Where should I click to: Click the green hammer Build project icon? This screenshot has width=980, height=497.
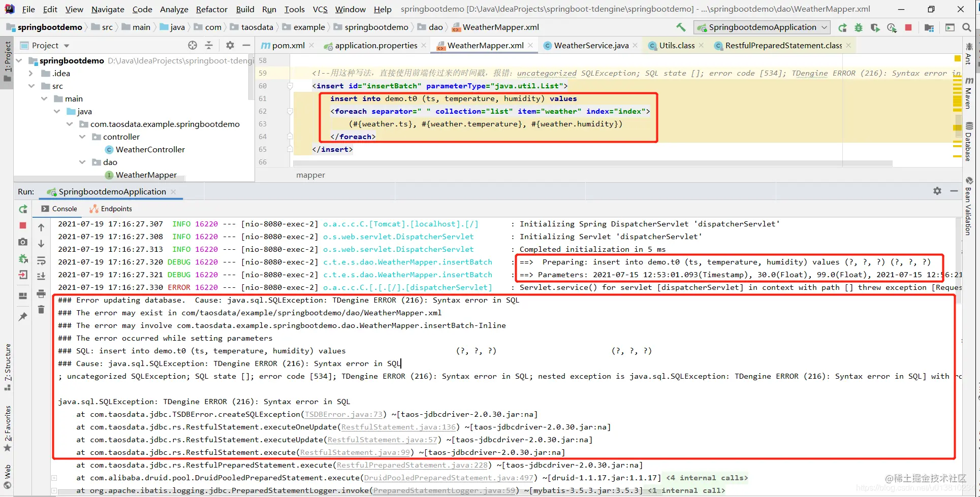[681, 27]
